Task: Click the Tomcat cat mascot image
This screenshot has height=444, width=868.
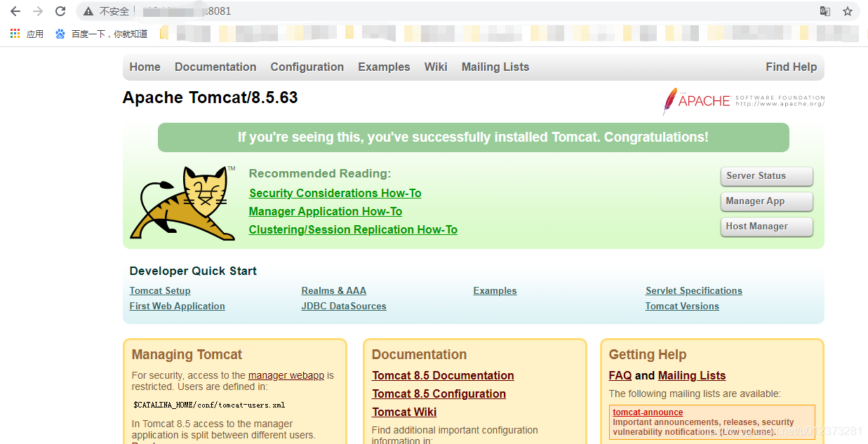Action: [x=184, y=203]
